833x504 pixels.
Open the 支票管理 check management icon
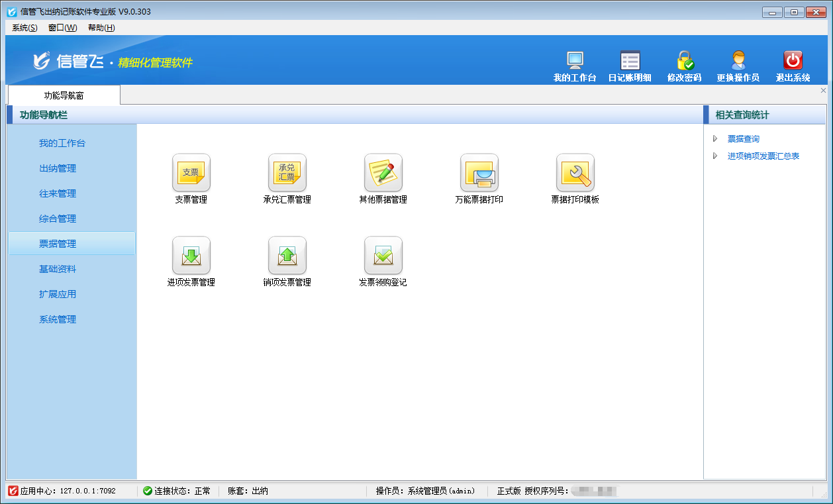click(x=191, y=173)
